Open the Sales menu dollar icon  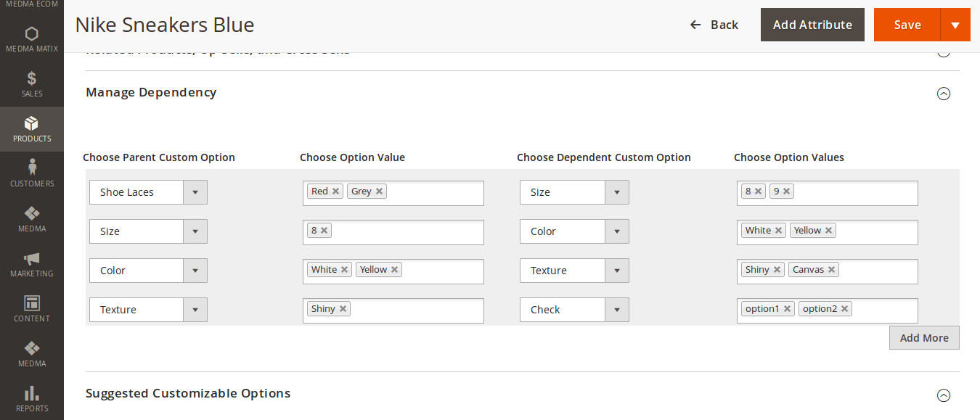[31, 78]
